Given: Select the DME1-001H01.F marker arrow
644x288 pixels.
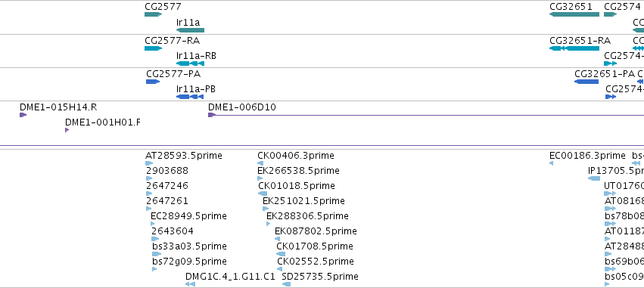Looking at the screenshot, I should point(67,130).
